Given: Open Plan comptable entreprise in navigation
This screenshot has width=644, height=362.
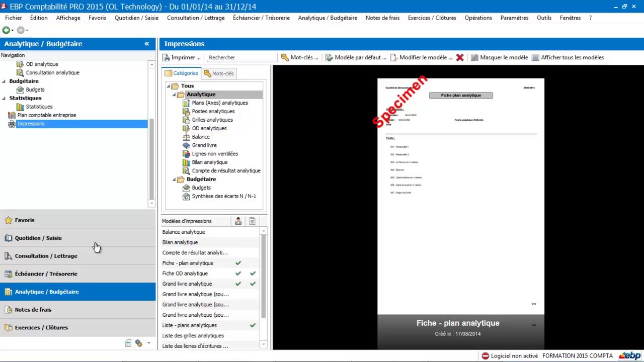Looking at the screenshot, I should (47, 115).
